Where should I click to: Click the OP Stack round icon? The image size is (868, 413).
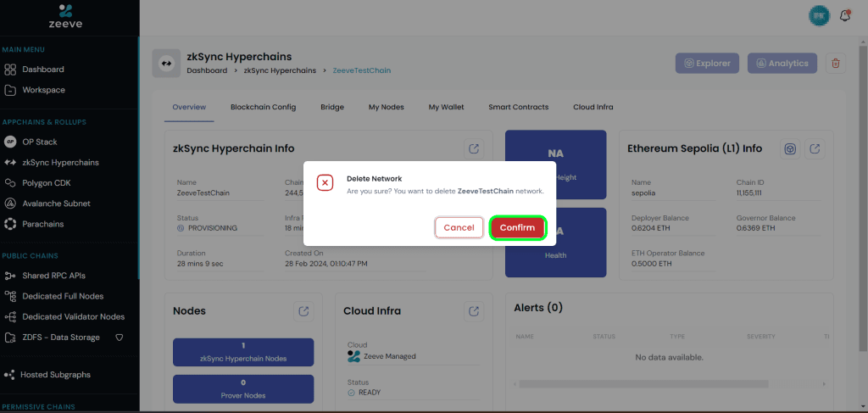[10, 142]
